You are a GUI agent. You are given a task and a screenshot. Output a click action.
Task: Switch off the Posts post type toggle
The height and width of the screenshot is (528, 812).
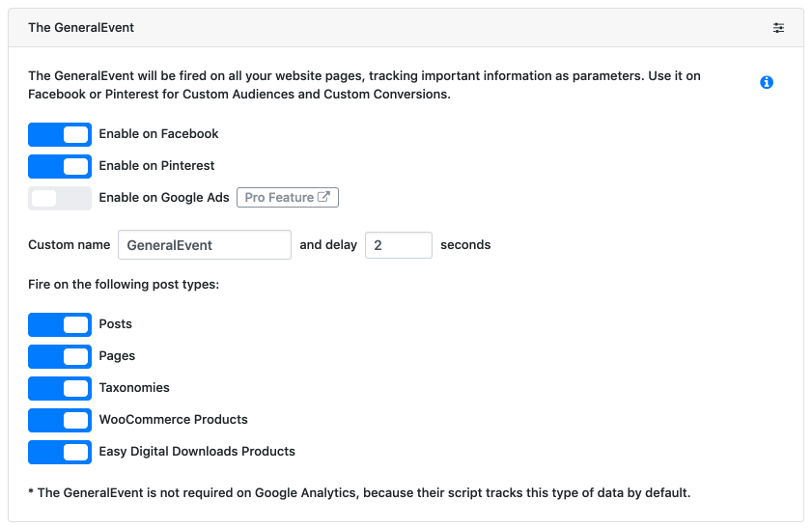click(x=60, y=324)
